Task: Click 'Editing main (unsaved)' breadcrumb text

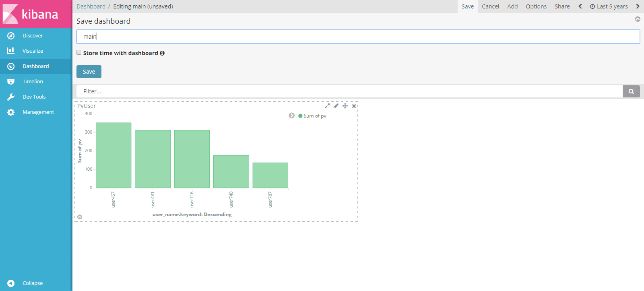Action: coord(143,6)
